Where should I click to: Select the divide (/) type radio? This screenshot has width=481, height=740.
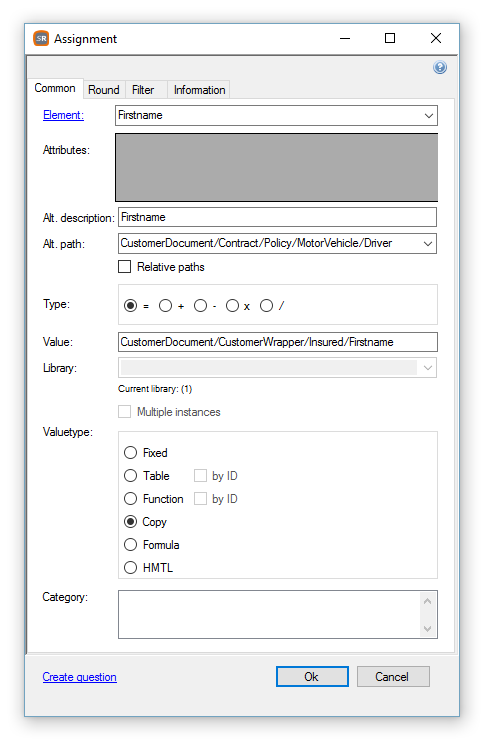pos(266,306)
